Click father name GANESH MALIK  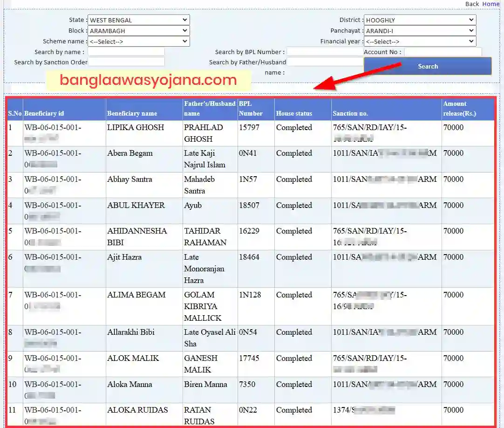tap(201, 364)
